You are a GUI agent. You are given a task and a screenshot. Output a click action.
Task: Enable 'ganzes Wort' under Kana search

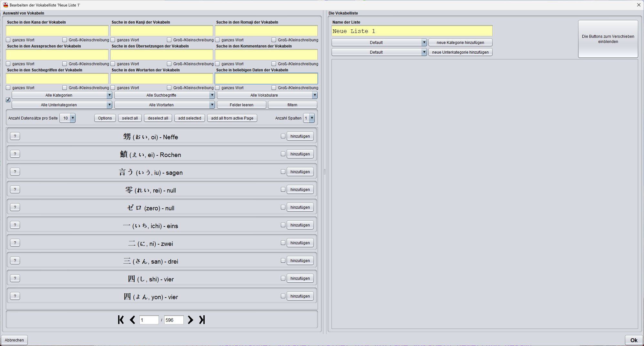(x=8, y=40)
